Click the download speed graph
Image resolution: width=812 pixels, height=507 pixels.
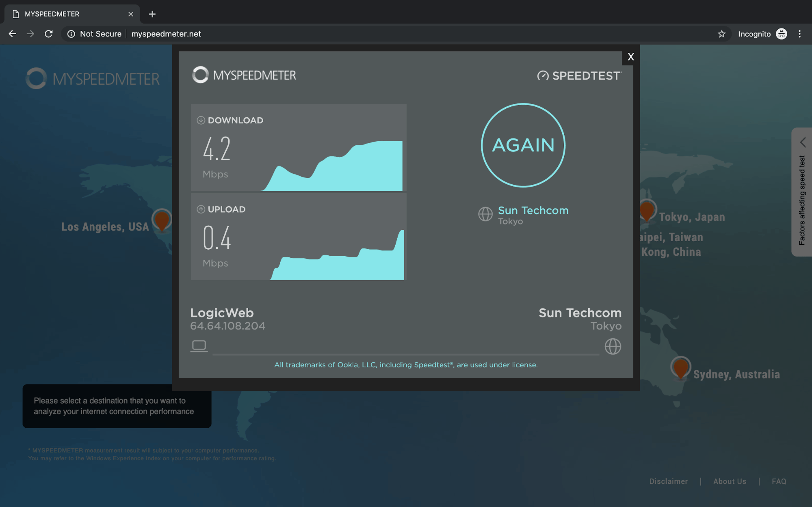point(332,166)
